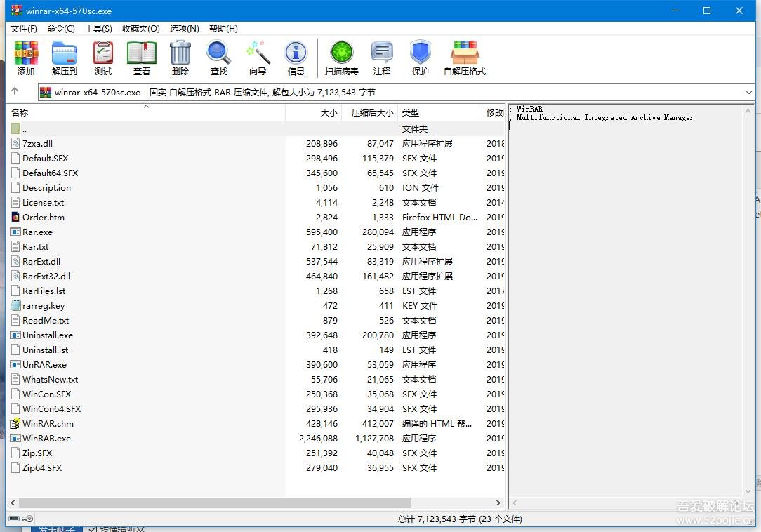This screenshot has width=761, height=532.
Task: Select the Default64.SFX file name
Action: point(50,173)
